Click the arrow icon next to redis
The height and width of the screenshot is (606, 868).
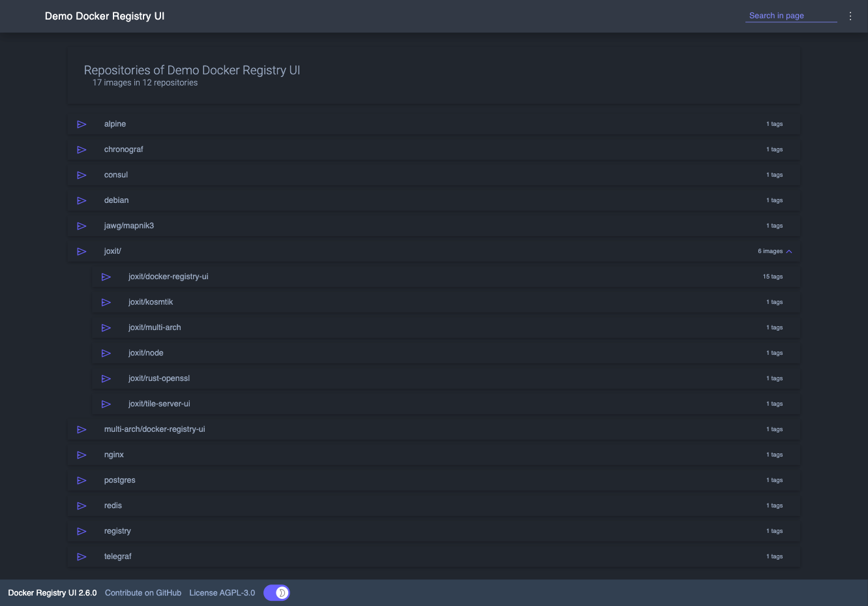pos(82,506)
